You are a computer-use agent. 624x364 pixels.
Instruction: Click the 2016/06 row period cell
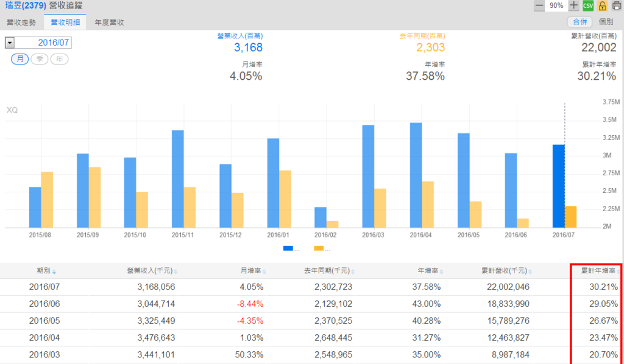tap(44, 304)
